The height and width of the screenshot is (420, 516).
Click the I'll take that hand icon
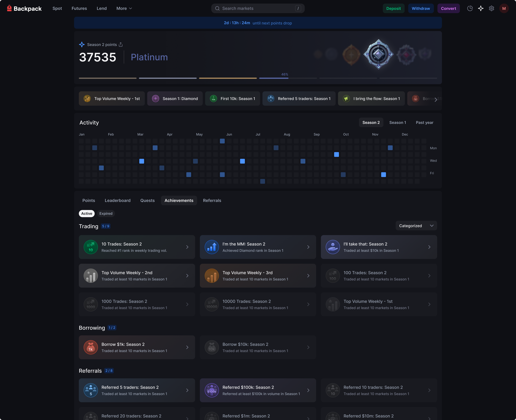point(333,247)
